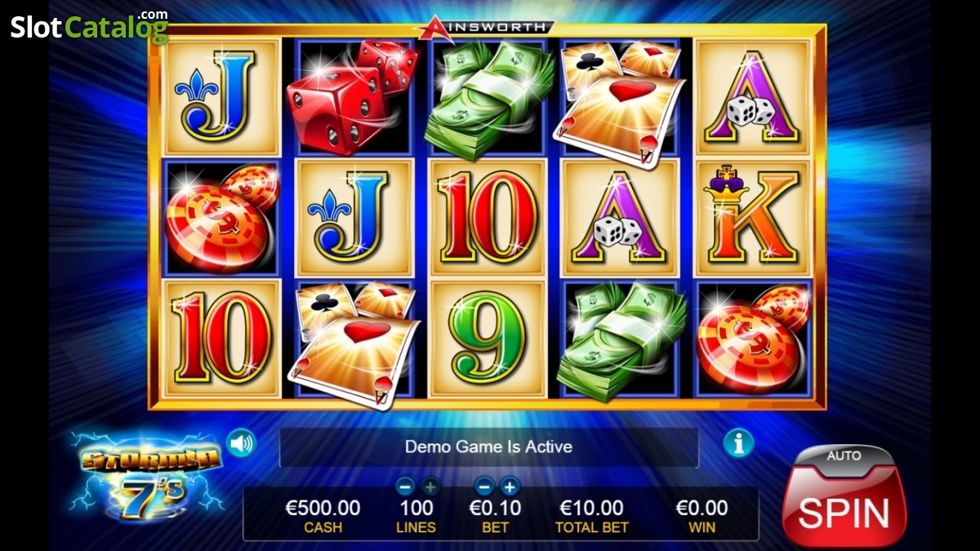
Task: Click the top-left blue J symbol
Action: [221, 96]
